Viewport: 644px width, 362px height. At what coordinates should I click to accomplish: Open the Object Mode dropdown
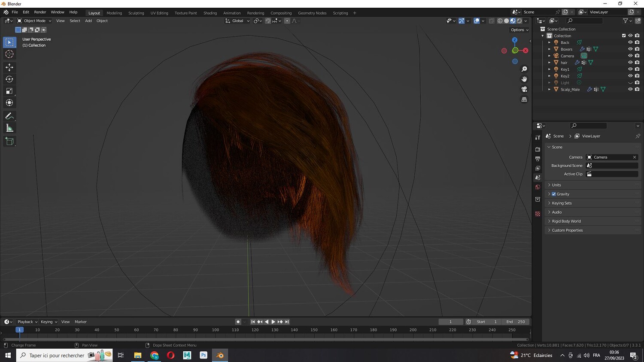pyautogui.click(x=34, y=21)
